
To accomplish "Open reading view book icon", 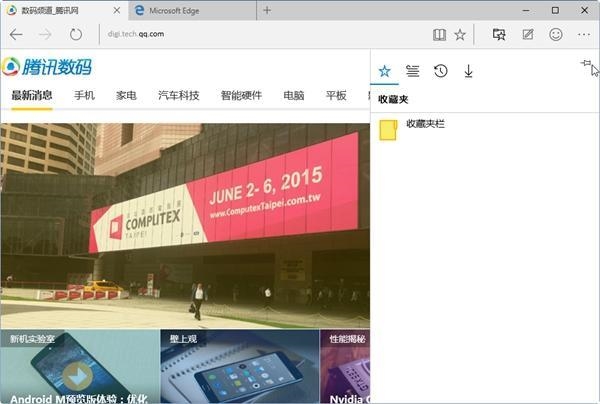I will tap(439, 35).
